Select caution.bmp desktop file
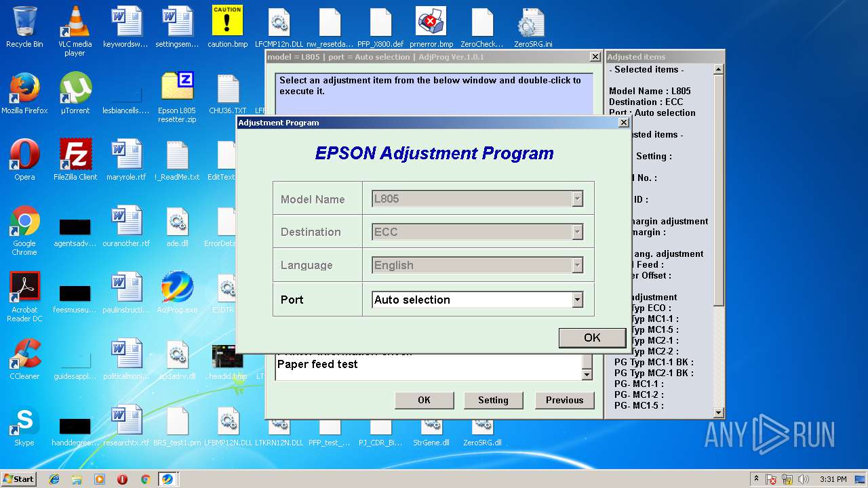Viewport: 868px width, 488px height. [227, 27]
